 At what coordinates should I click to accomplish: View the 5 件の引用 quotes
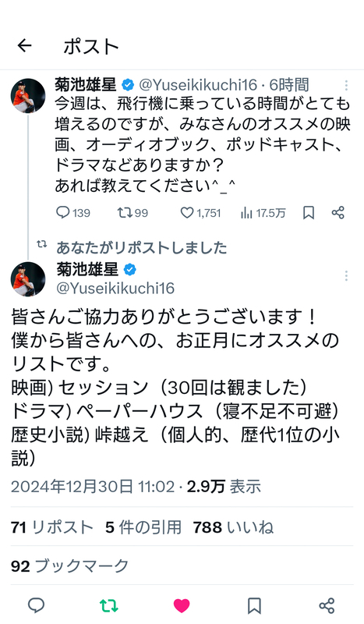point(143,527)
